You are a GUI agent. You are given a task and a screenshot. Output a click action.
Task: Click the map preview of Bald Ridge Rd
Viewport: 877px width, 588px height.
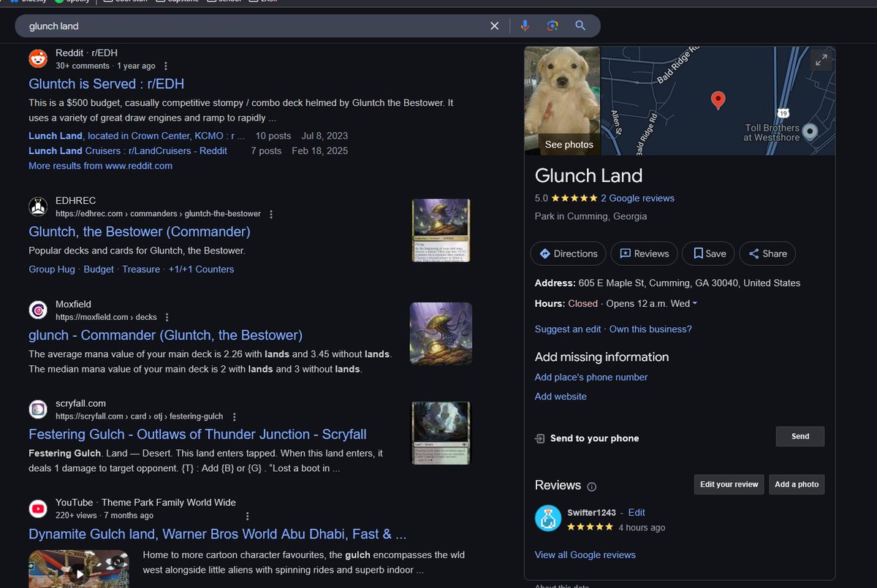point(718,101)
